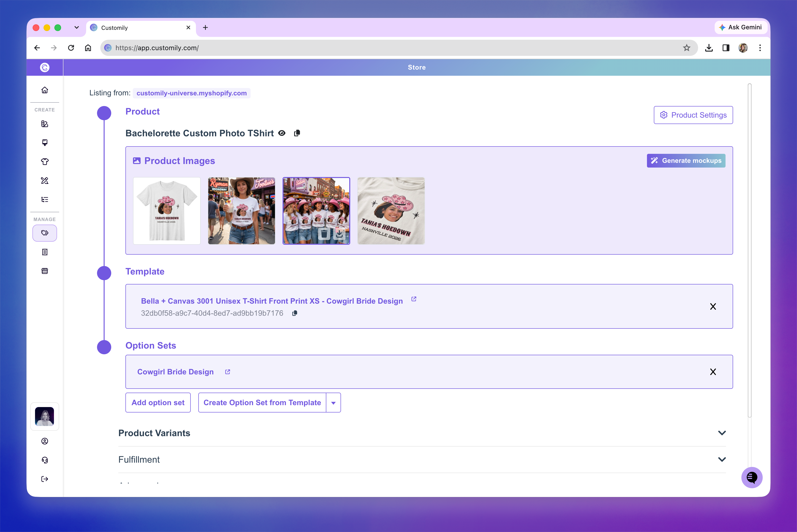The width and height of the screenshot is (797, 532).
Task: Toggle the browser side panel
Action: pos(726,48)
